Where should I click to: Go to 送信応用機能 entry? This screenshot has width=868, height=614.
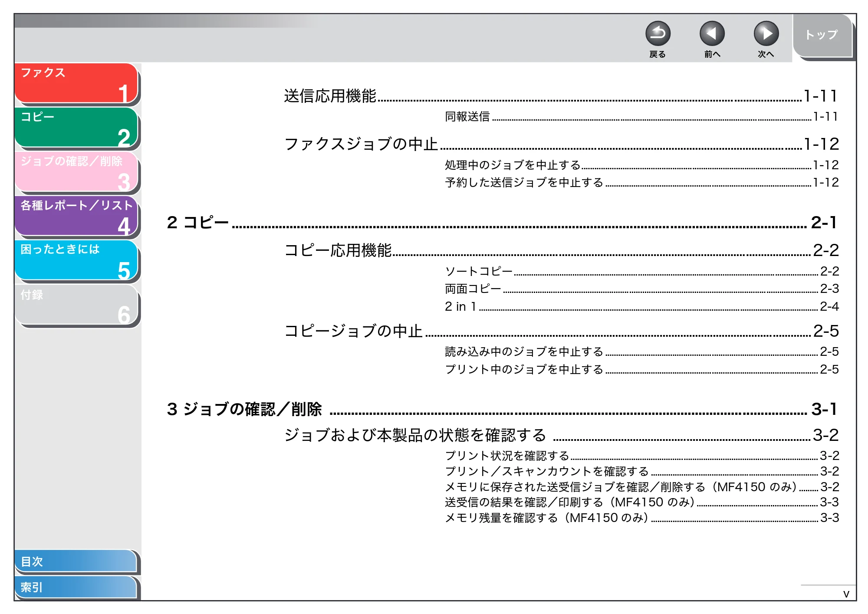561,96
